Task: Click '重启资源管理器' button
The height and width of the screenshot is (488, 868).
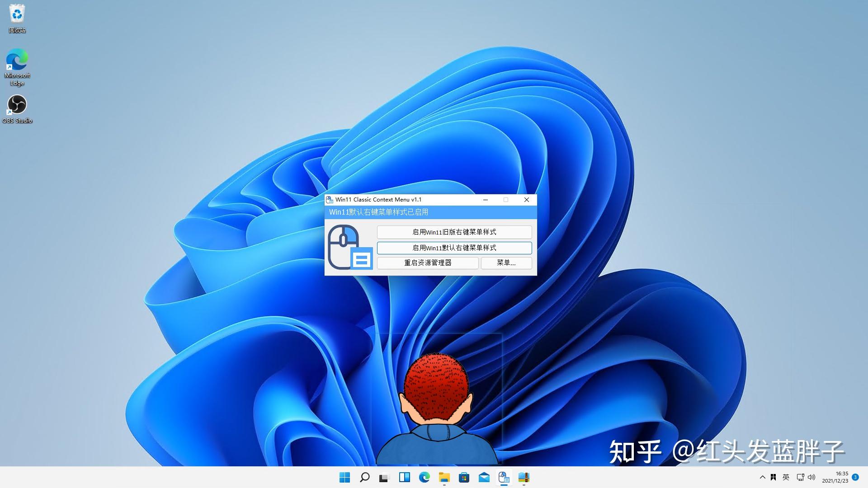Action: coord(427,262)
